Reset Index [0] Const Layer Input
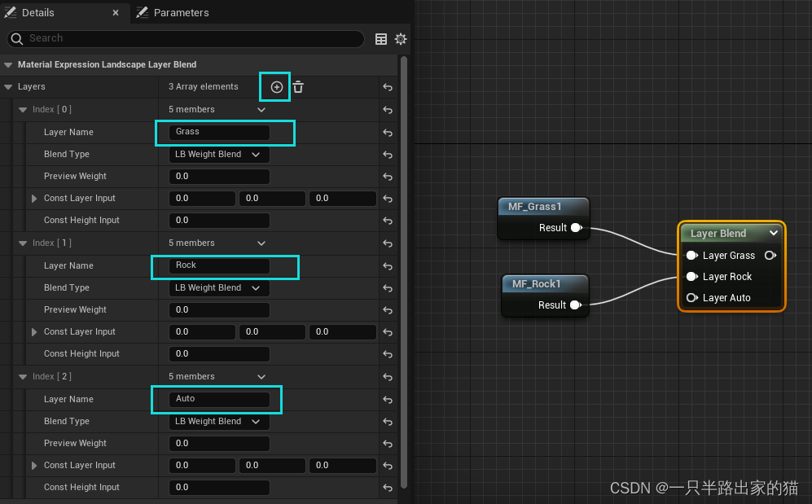812x504 pixels. click(388, 198)
